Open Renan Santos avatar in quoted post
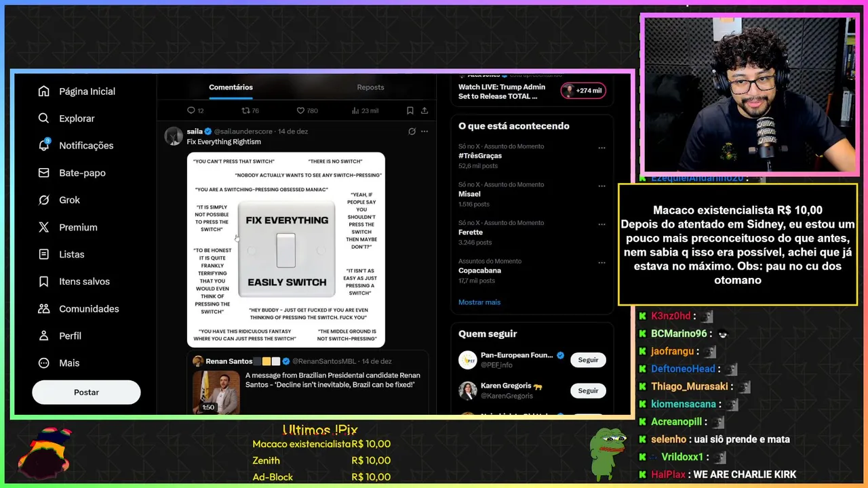 pyautogui.click(x=198, y=361)
